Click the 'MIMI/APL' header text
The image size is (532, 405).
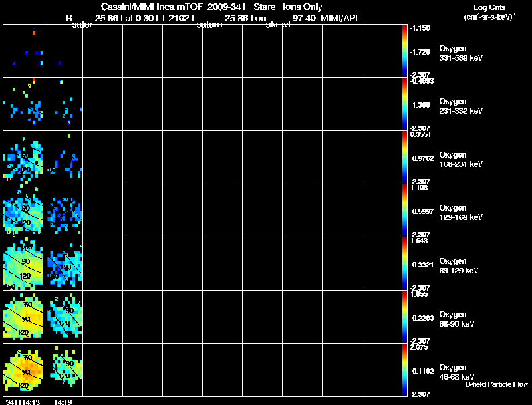340,18
